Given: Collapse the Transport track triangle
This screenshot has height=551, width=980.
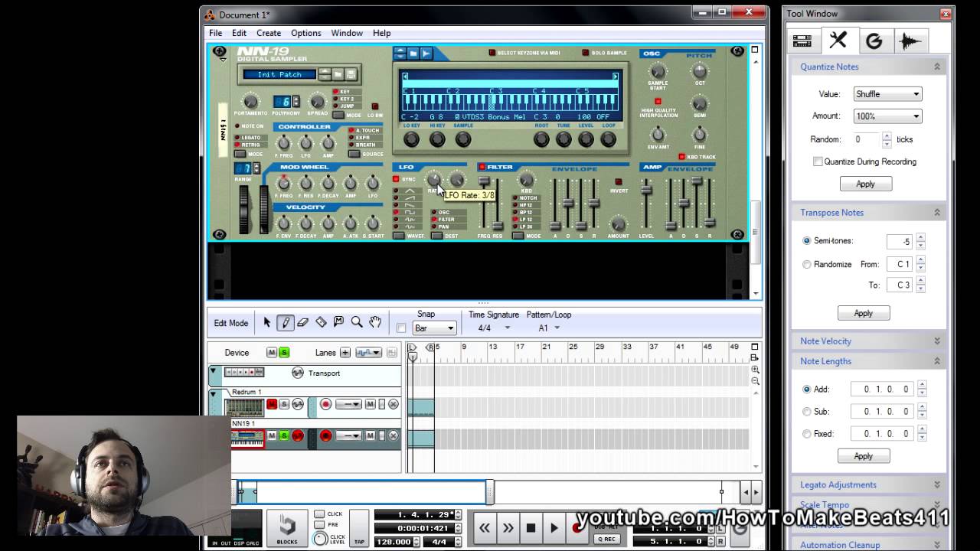Looking at the screenshot, I should point(213,370).
